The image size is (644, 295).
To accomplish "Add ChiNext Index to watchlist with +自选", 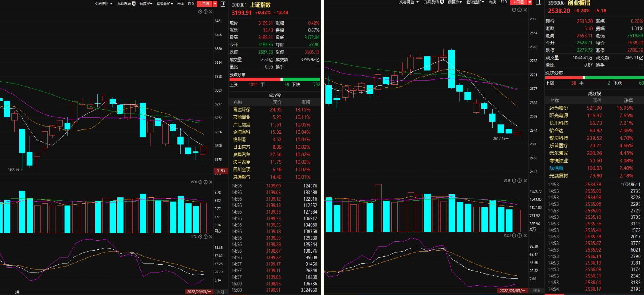I will tap(518, 2).
